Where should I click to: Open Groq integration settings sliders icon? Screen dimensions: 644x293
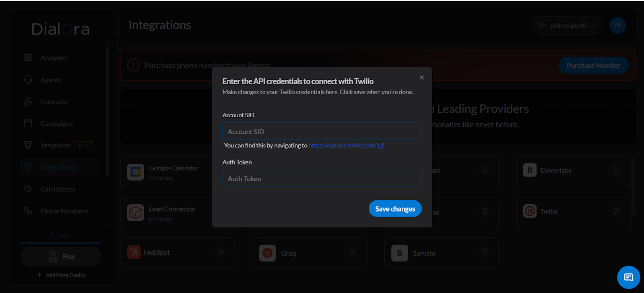[353, 252]
